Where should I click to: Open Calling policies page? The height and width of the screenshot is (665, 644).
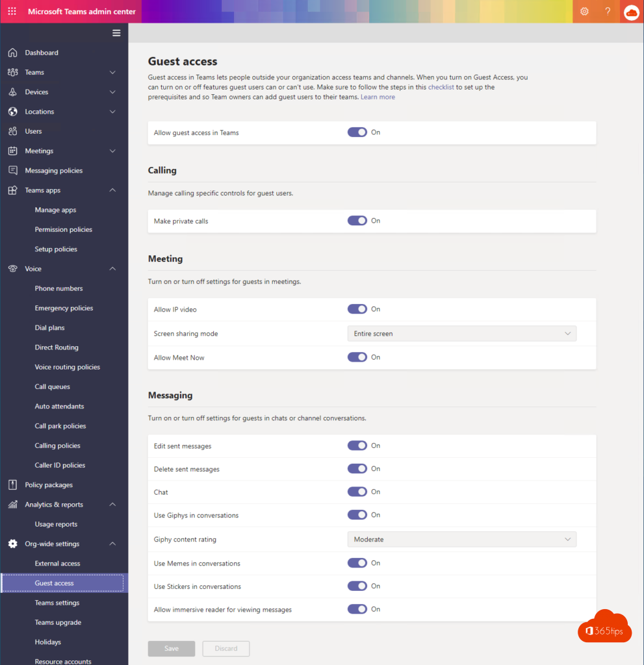[x=57, y=445]
